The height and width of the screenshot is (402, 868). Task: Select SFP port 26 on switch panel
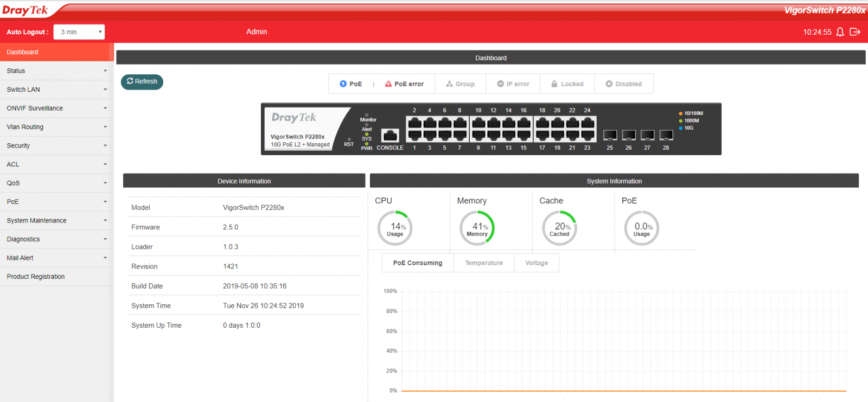629,135
